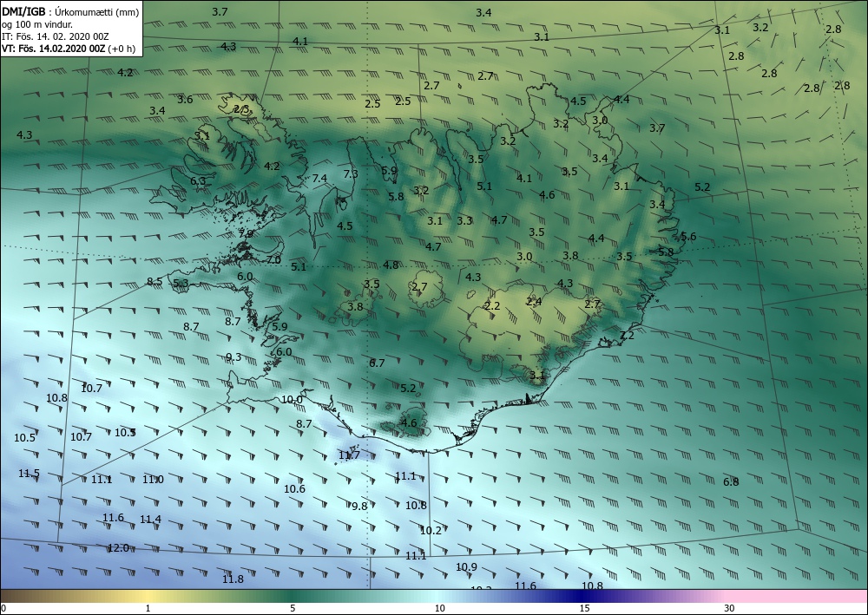Click the "IT: Fös. 14. 02. 2020 00Z" line
868x615 pixels.
click(x=56, y=36)
